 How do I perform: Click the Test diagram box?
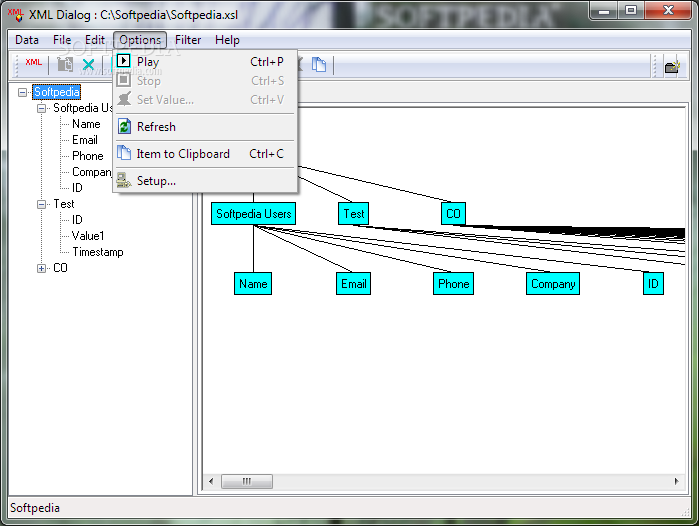click(354, 214)
